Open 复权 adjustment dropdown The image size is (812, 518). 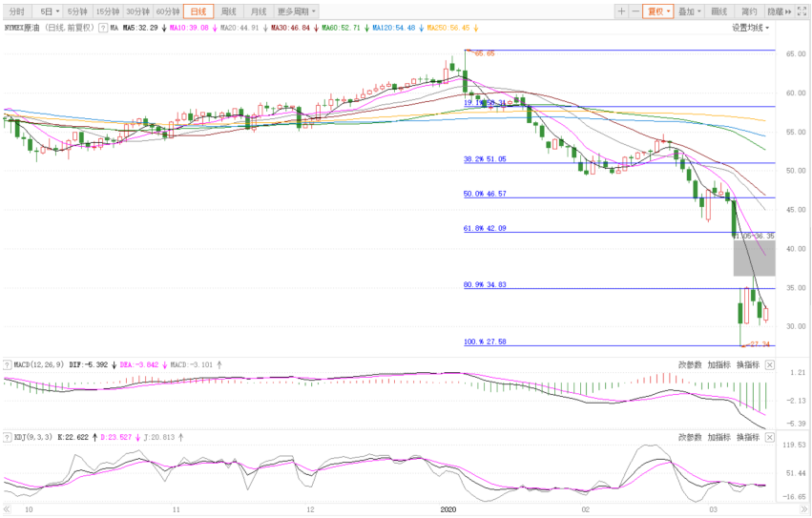658,11
